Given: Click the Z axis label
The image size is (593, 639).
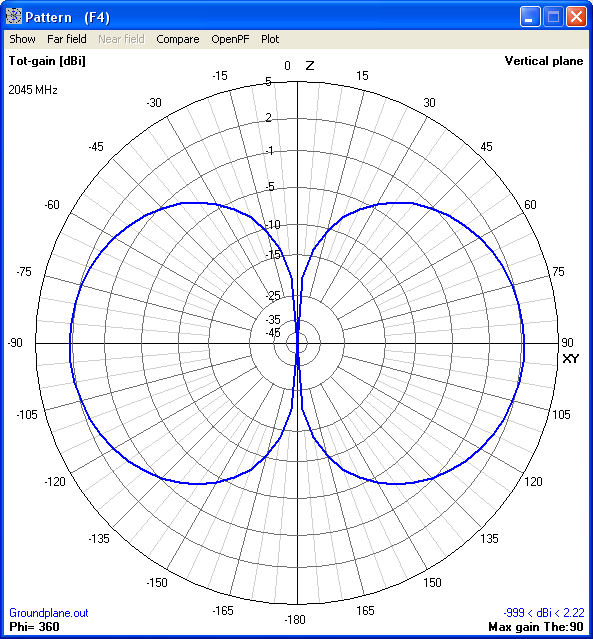Looking at the screenshot, I should click(310, 66).
